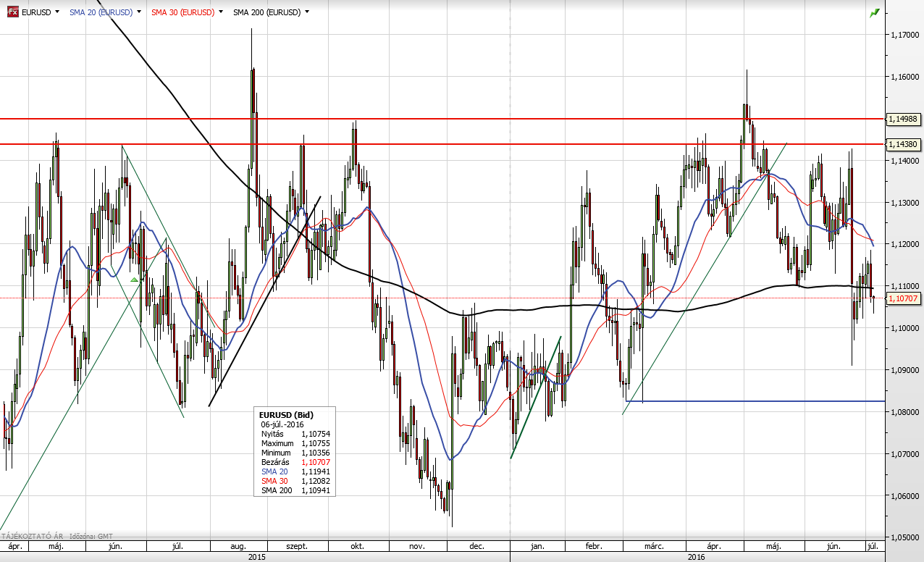This screenshot has width=924, height=562.
Task: Click the 1,14380 price level label
Action: tap(904, 144)
